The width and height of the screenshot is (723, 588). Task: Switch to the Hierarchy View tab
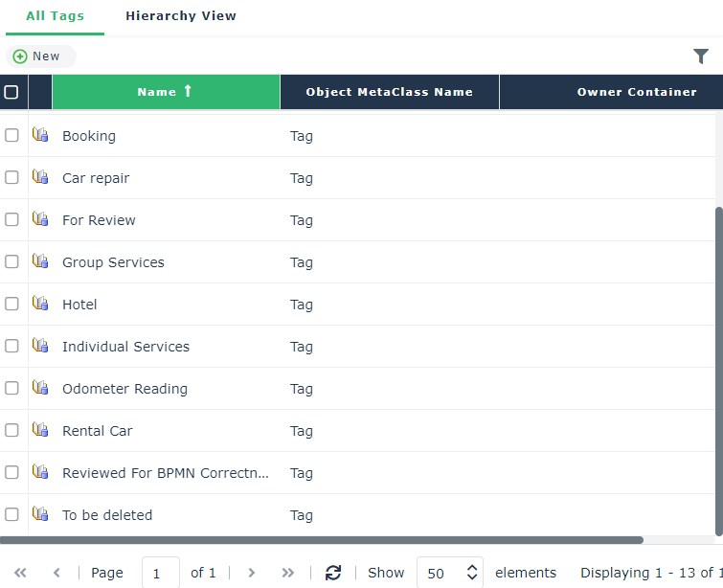180,16
